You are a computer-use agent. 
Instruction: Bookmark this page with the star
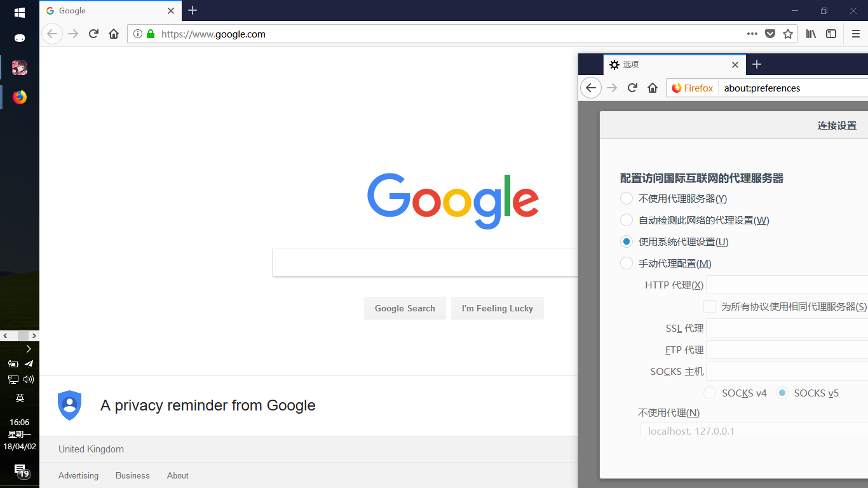tap(788, 34)
